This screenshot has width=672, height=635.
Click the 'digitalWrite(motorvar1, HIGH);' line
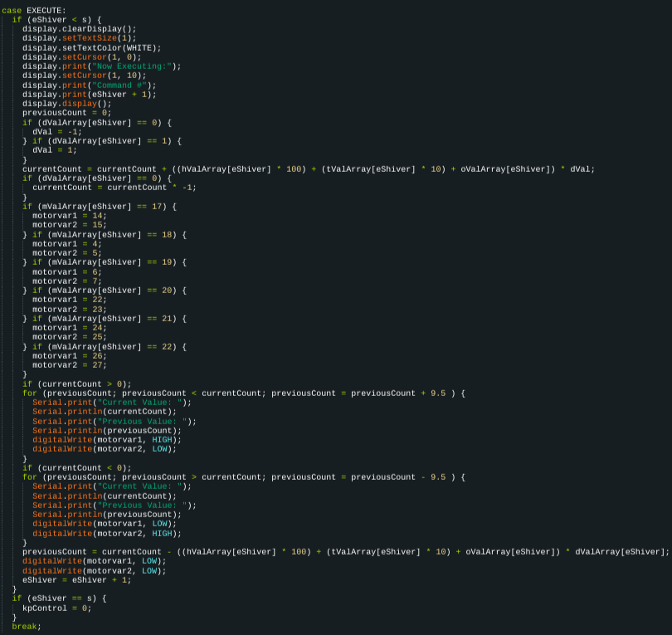pos(107,440)
